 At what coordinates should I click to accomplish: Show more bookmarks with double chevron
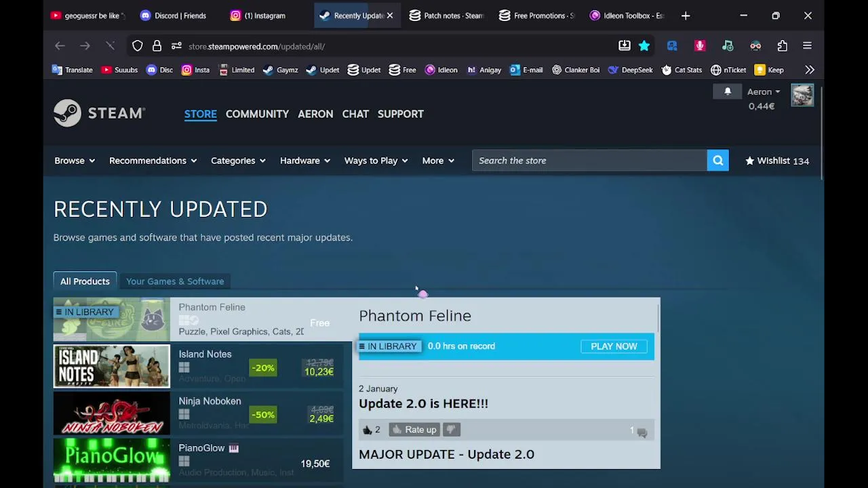pyautogui.click(x=810, y=70)
